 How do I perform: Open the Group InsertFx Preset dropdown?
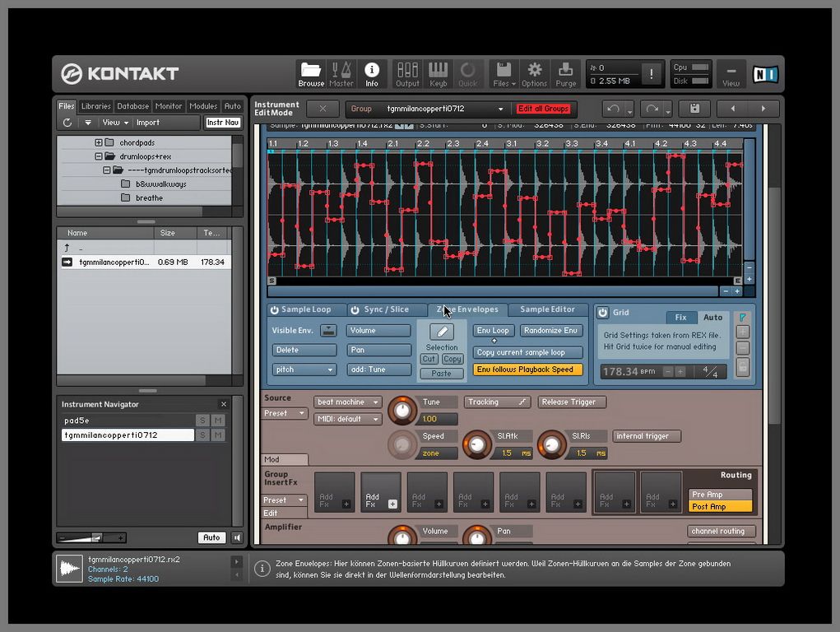coord(285,500)
